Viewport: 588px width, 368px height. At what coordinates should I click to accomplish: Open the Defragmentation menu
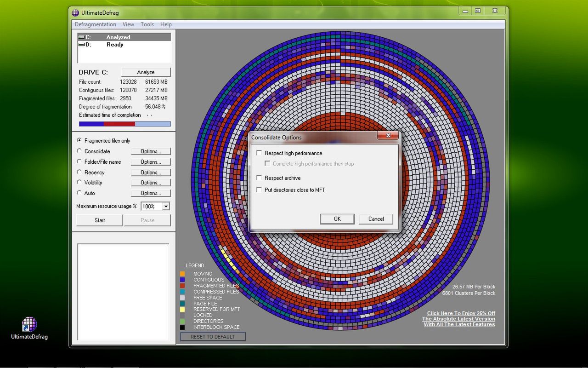[x=96, y=24]
